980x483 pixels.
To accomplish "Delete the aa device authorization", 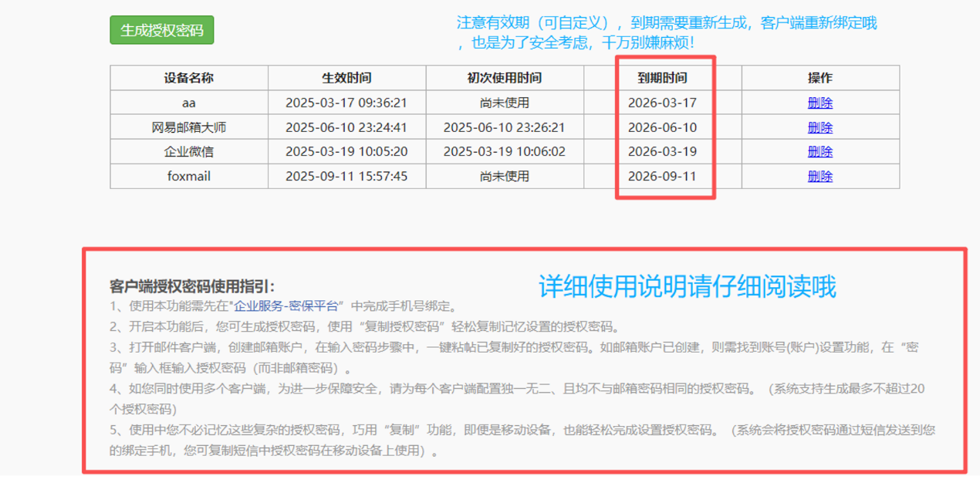I will click(x=819, y=103).
